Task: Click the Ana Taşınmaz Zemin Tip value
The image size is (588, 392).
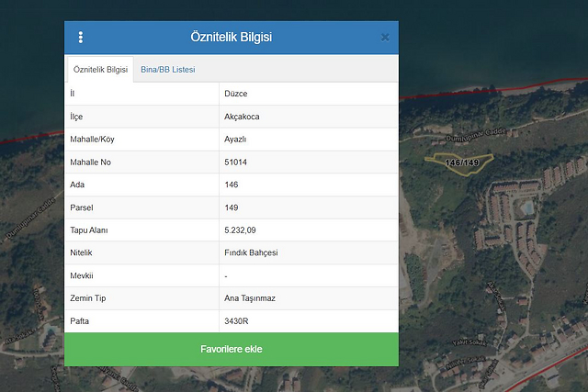Action: point(248,298)
